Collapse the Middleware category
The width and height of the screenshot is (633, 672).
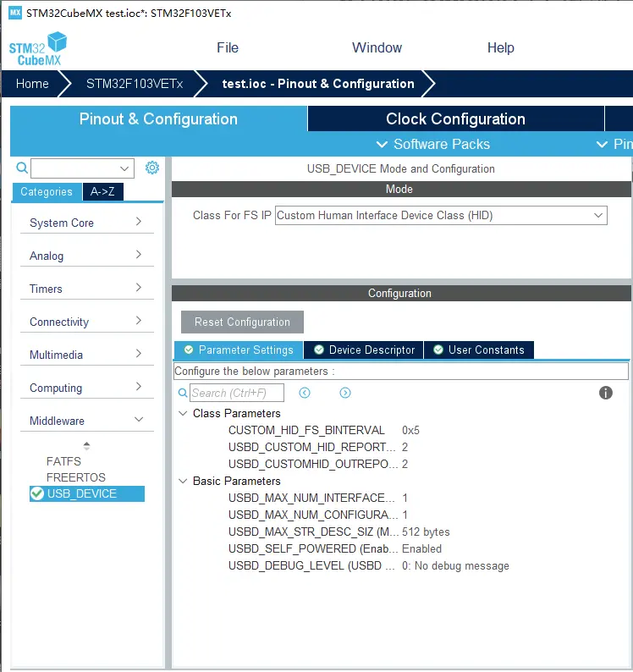[x=86, y=421]
